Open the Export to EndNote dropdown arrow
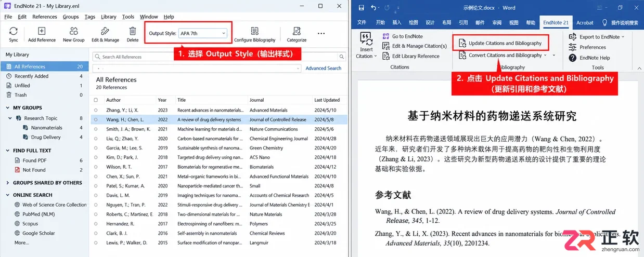The image size is (644, 257). [x=623, y=37]
